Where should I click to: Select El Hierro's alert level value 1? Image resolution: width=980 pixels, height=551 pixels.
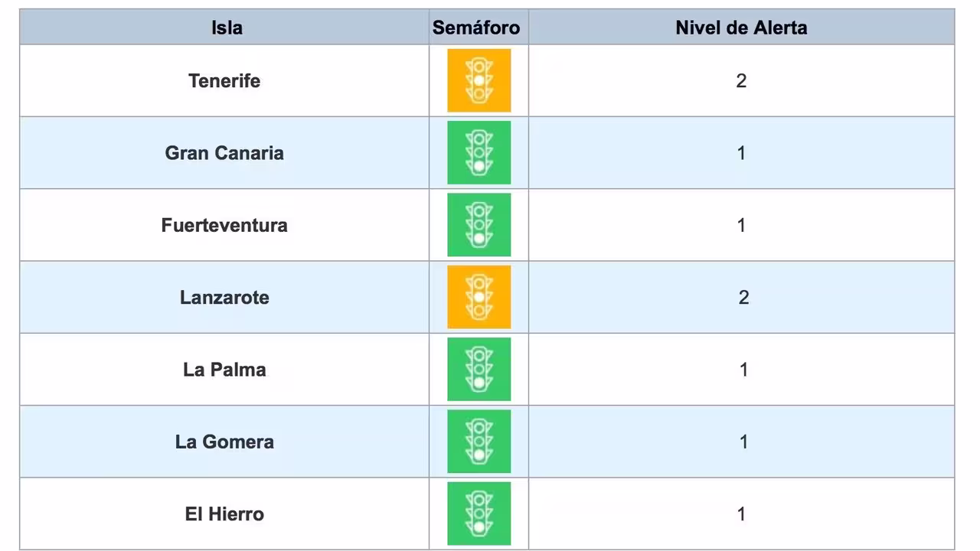741,514
